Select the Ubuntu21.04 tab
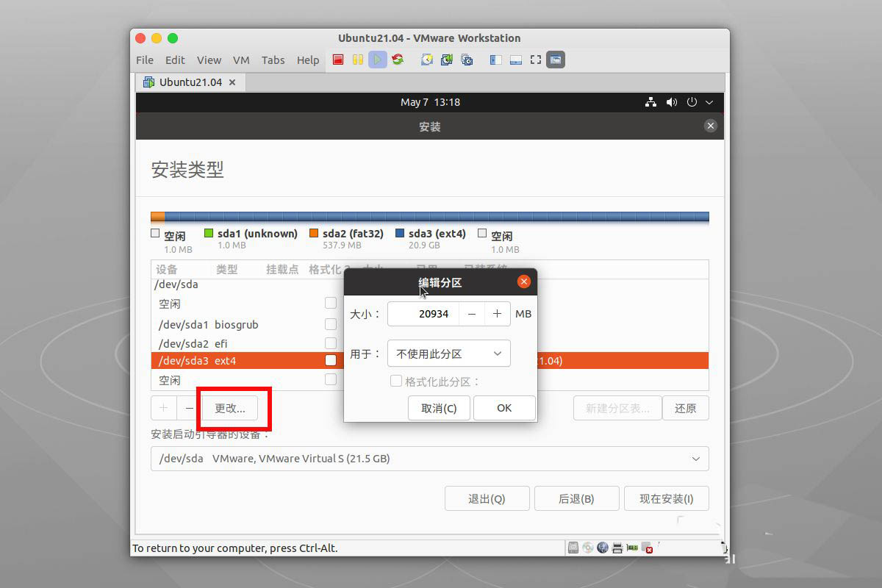Viewport: 882px width, 588px height. [190, 82]
